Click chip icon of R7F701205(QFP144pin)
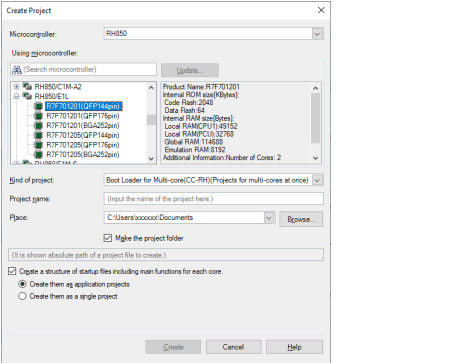 click(x=39, y=135)
